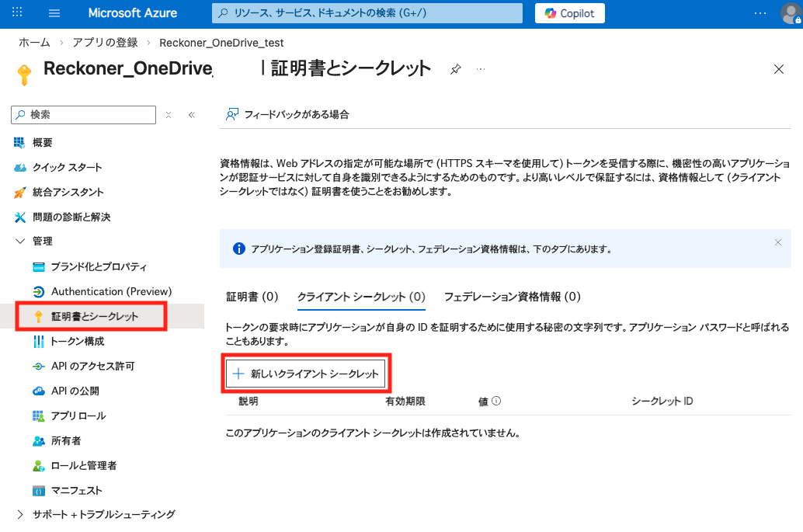The width and height of the screenshot is (803, 532).
Task: Open Reckoner_OneDrive_test breadcrumb
Action: 221,43
